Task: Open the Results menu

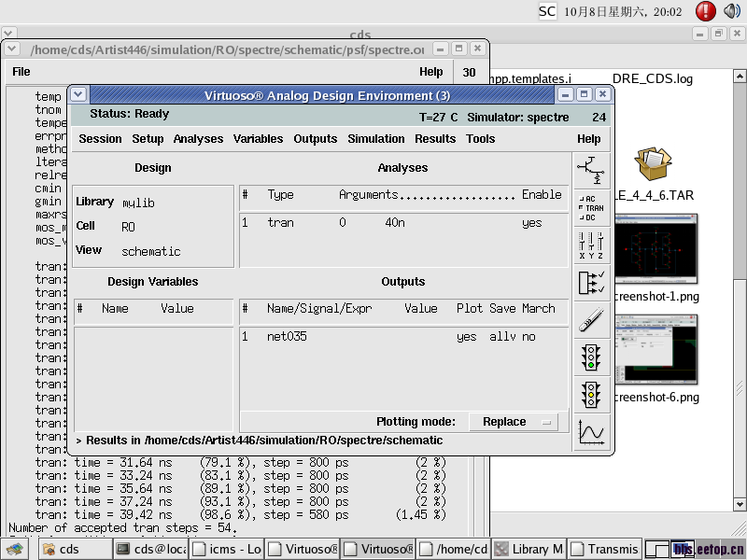Action: [x=435, y=139]
